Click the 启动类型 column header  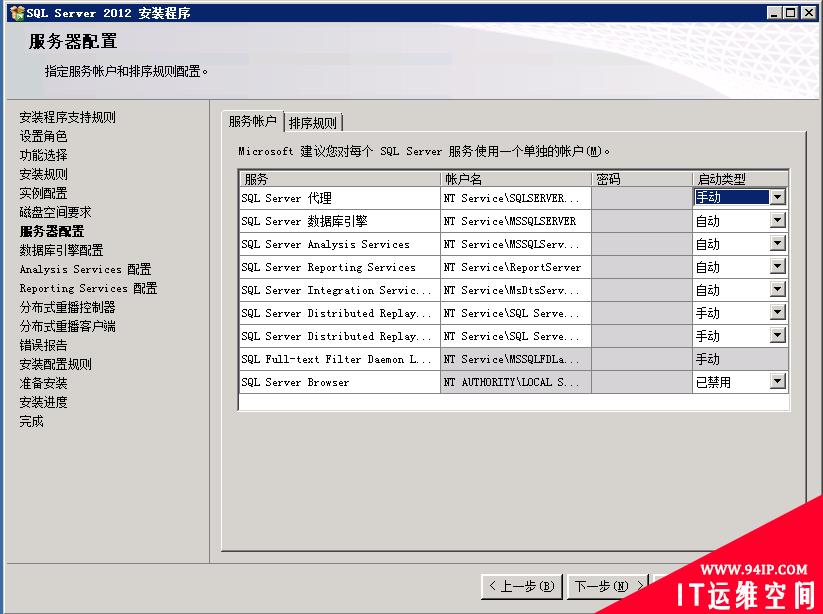[740, 179]
